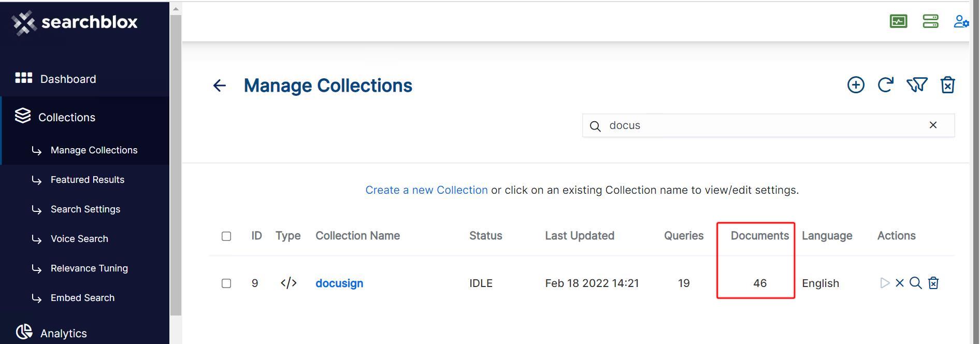
Task: Open the docusign collection
Action: pyautogui.click(x=339, y=283)
